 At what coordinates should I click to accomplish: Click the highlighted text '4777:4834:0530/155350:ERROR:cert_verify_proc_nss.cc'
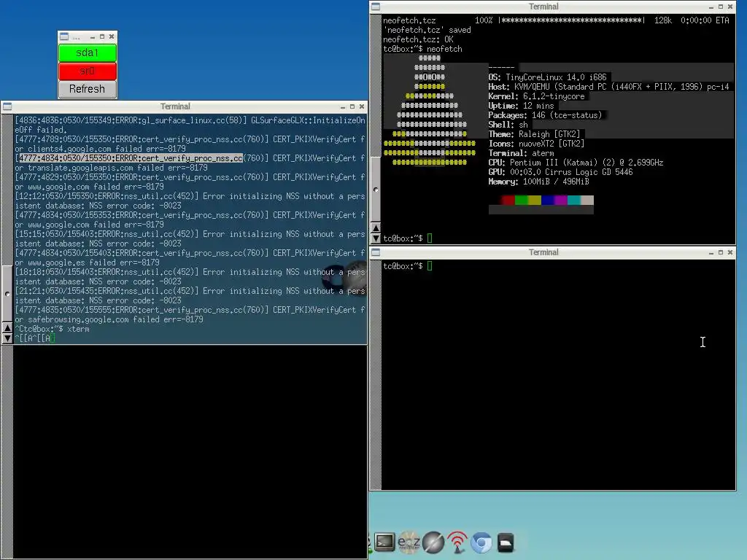(131, 158)
